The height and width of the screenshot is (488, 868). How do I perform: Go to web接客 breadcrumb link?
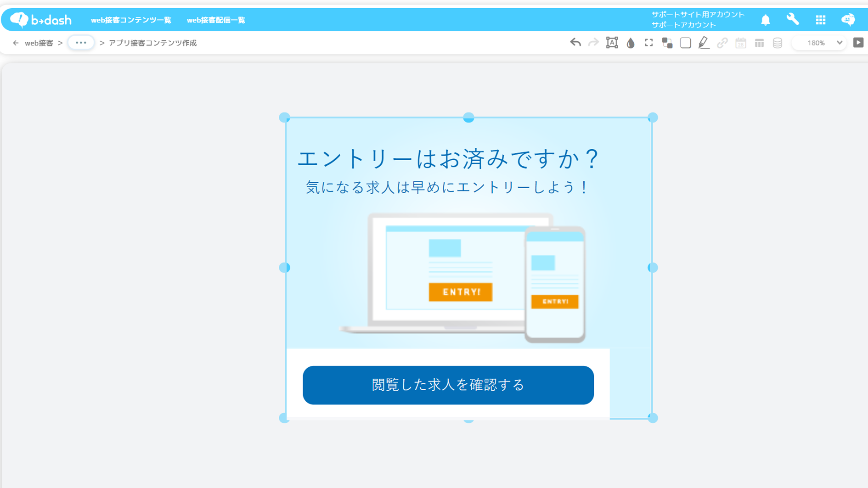(39, 43)
